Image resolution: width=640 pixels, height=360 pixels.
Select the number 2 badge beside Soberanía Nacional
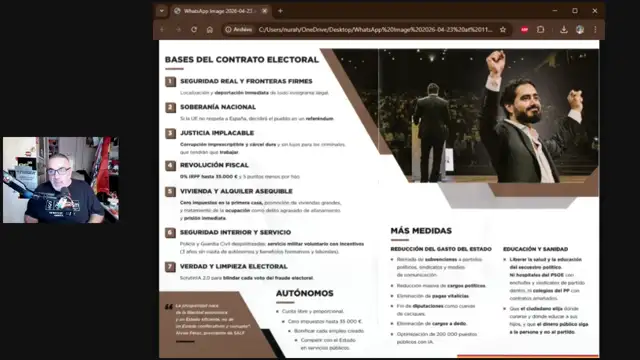[x=171, y=107]
